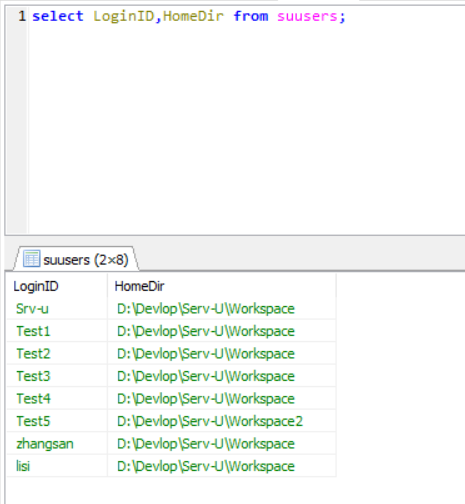Click the table icon on suusers tab

pyautogui.click(x=32, y=259)
